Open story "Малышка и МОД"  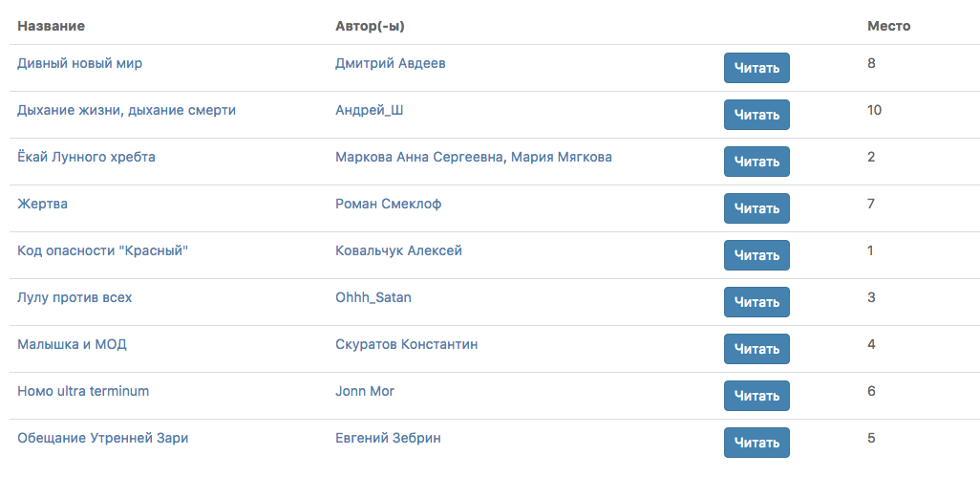click(72, 345)
